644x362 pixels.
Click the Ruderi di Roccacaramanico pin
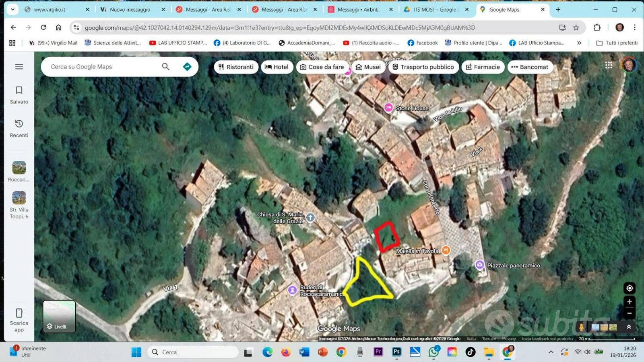tap(292, 290)
